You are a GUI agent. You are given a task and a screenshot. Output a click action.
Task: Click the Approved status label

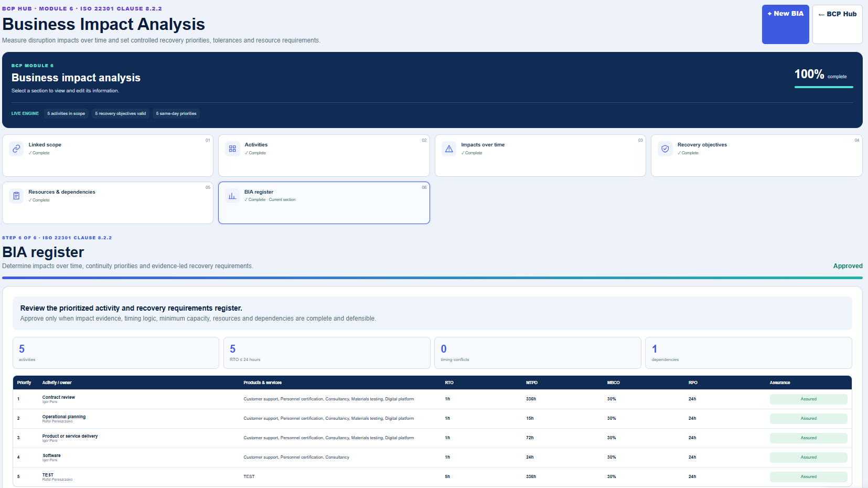(x=848, y=266)
